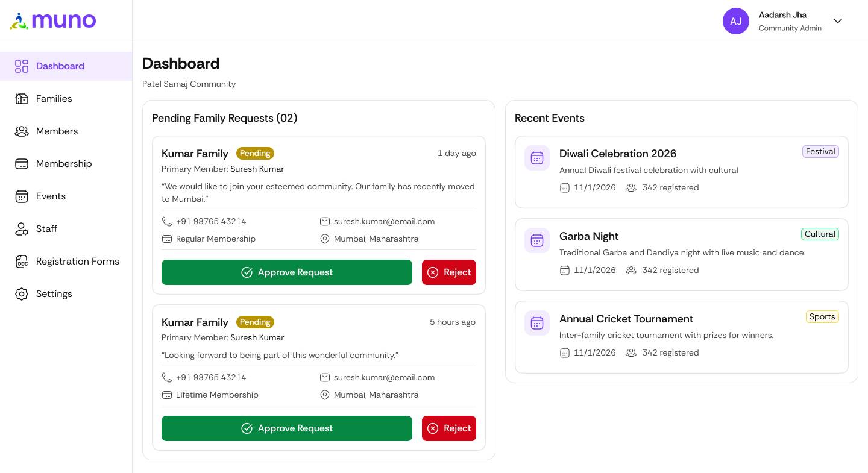Approve the 5 hours ago Kumar request
This screenshot has width=868, height=473.
point(287,428)
